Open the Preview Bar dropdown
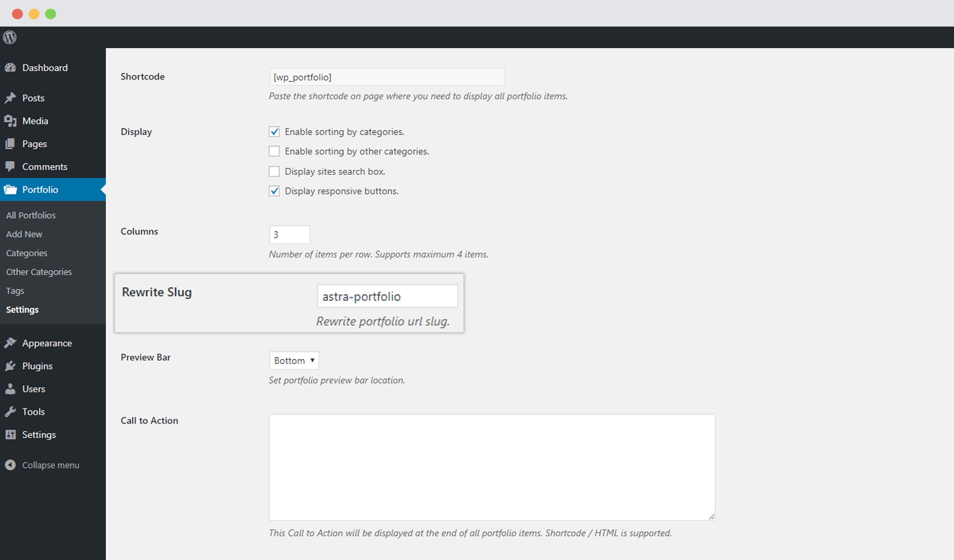This screenshot has width=954, height=560. (293, 360)
